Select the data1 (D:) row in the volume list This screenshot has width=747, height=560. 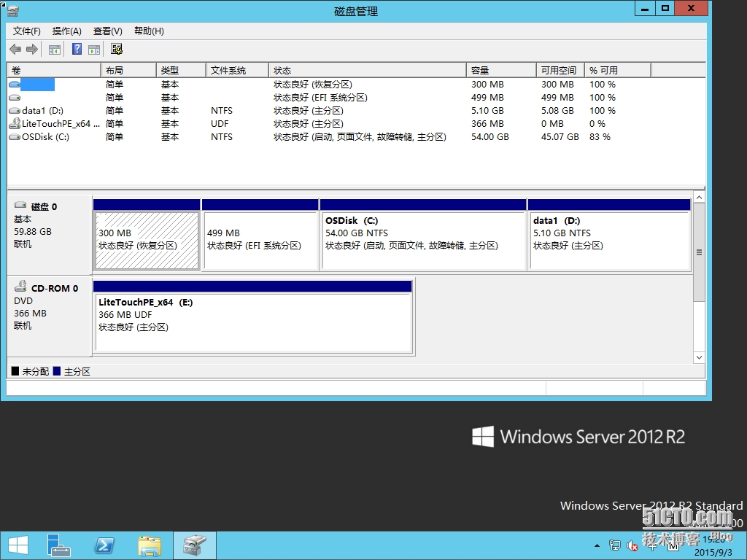click(356, 111)
